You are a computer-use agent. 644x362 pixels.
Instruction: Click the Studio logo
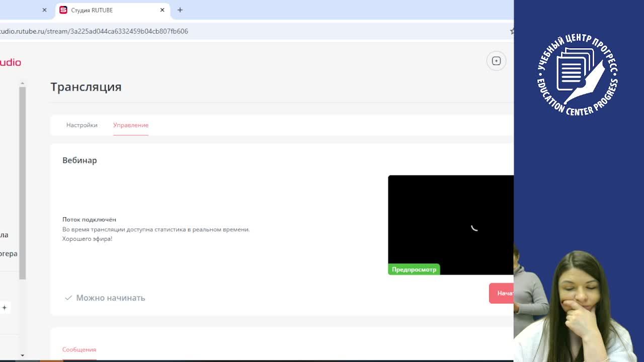tap(10, 62)
